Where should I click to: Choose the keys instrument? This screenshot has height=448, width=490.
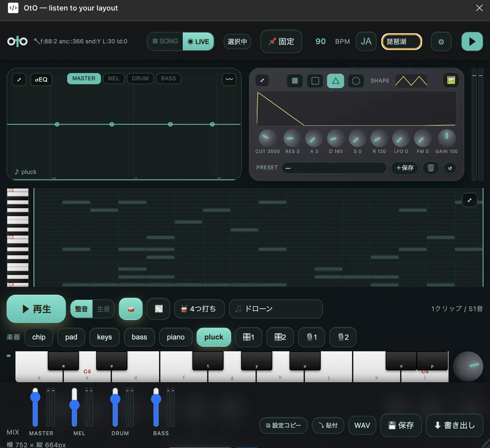point(104,337)
